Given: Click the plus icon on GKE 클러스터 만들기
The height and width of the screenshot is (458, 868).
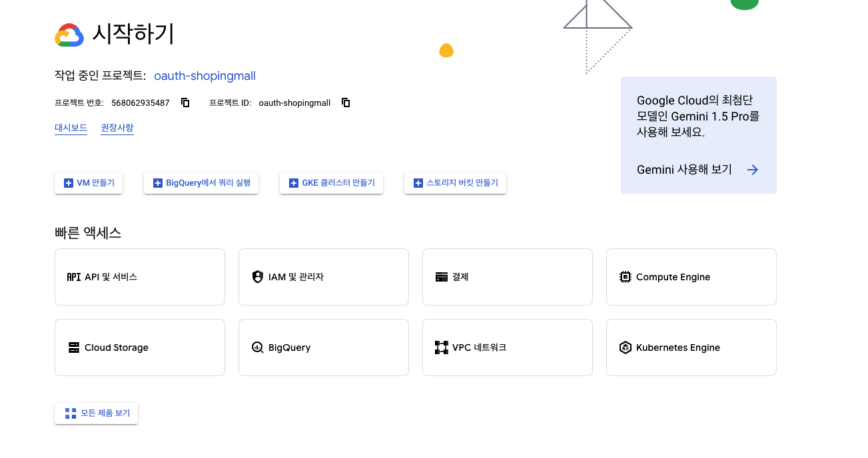Looking at the screenshot, I should (x=294, y=183).
